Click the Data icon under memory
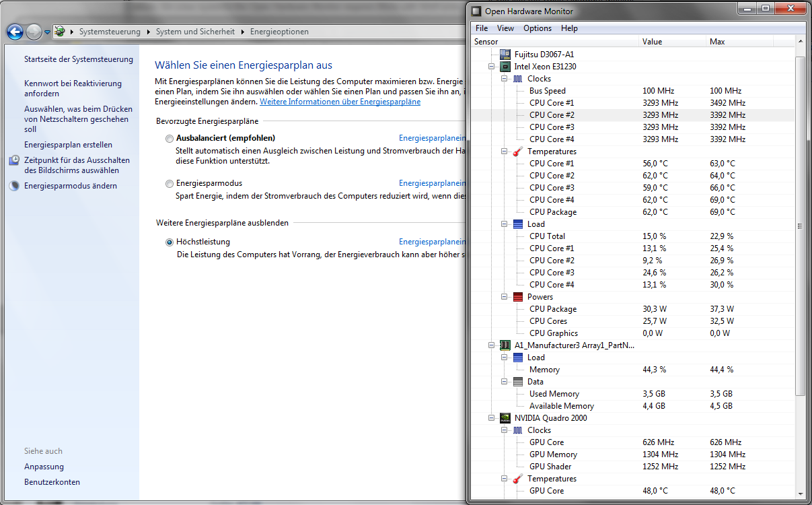This screenshot has width=812, height=505. [x=517, y=382]
